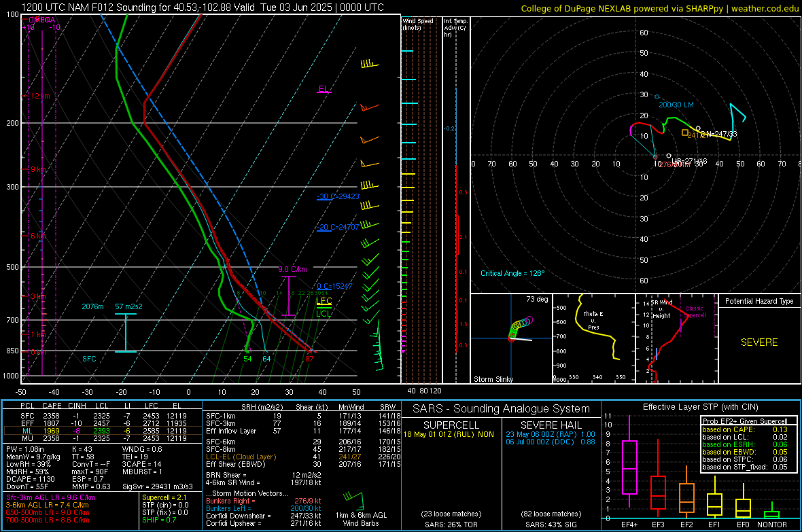Click 'based on CAPE:' probability row
The width and height of the screenshot is (802, 532).
coord(745,429)
